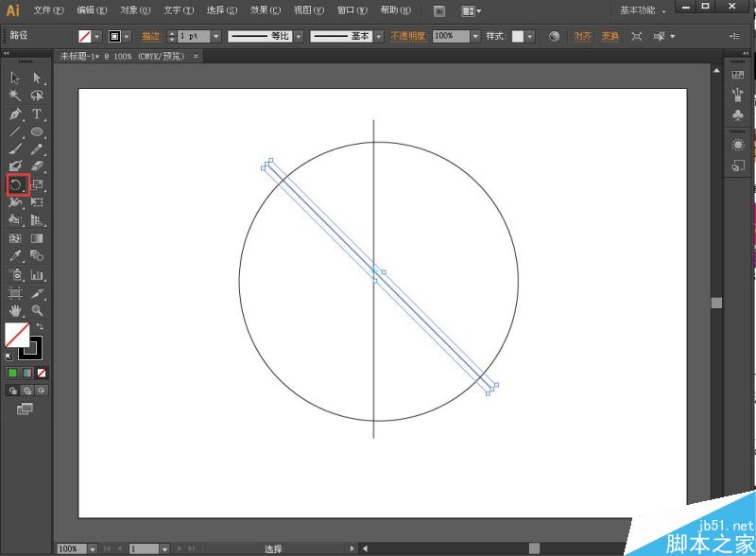Image resolution: width=756 pixels, height=556 pixels.
Task: Open 样式 graphic style dropdown
Action: click(x=530, y=36)
